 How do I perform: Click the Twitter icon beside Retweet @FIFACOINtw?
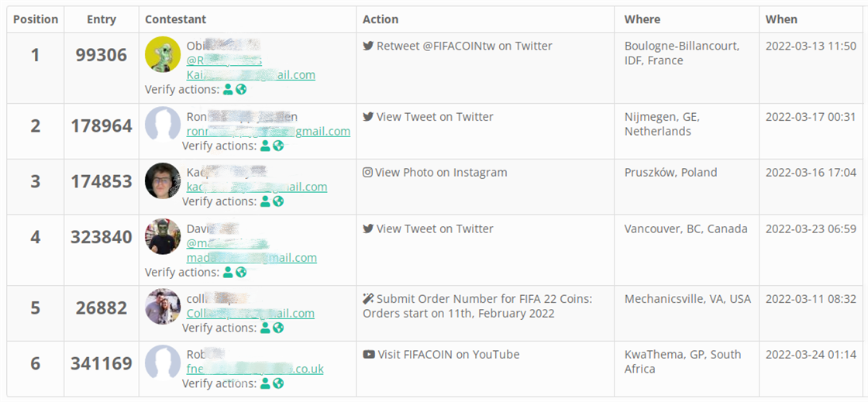368,46
